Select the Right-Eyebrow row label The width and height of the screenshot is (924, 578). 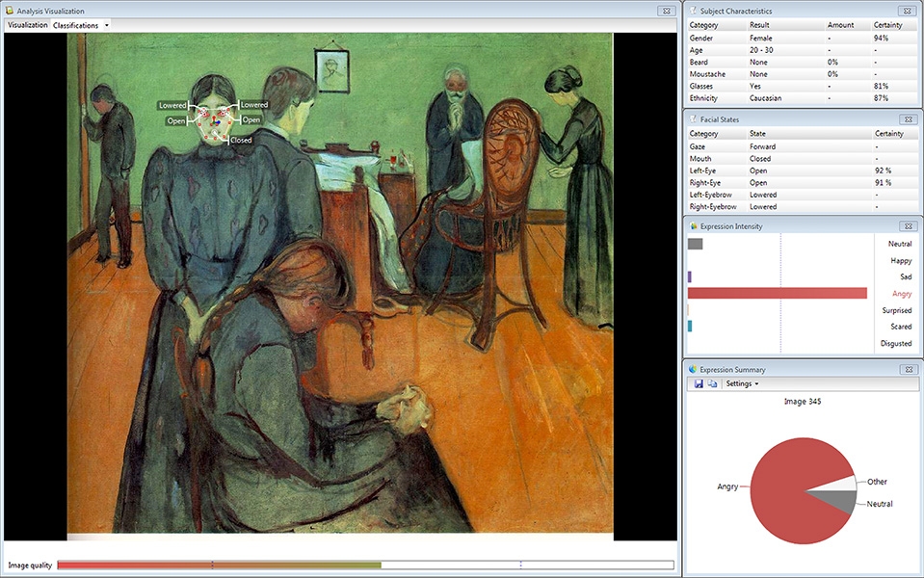pos(713,207)
